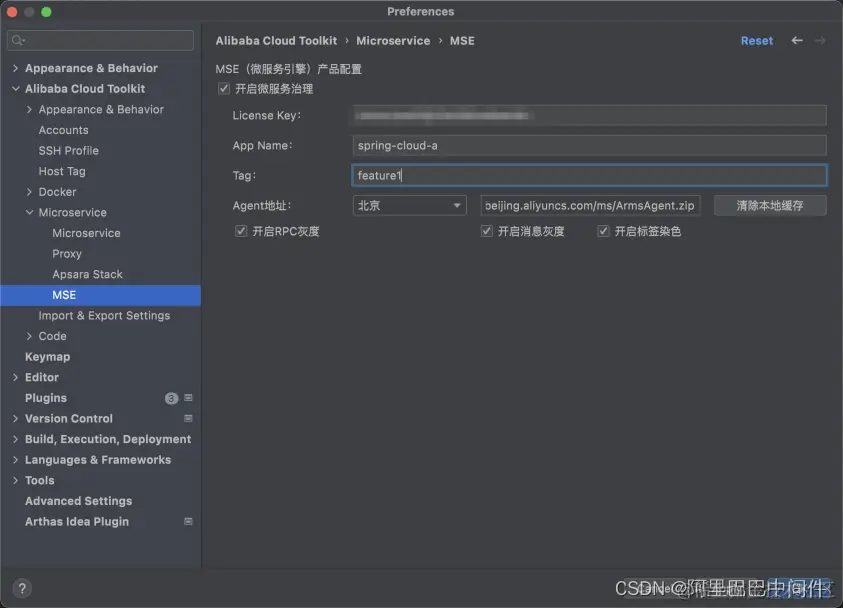Toggle the 开启标签染色 checkbox

pyautogui.click(x=603, y=231)
